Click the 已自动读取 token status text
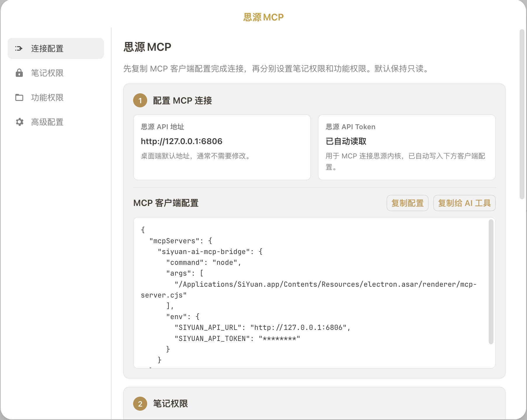527x420 pixels. (346, 141)
